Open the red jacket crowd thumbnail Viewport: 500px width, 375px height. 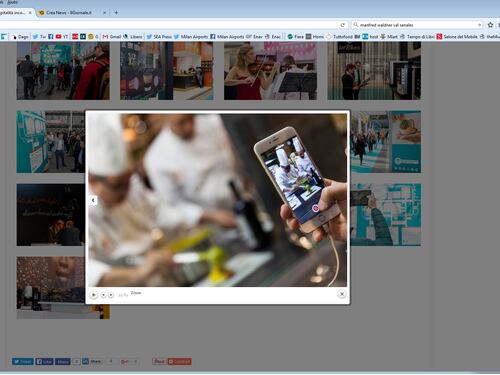[63, 71]
